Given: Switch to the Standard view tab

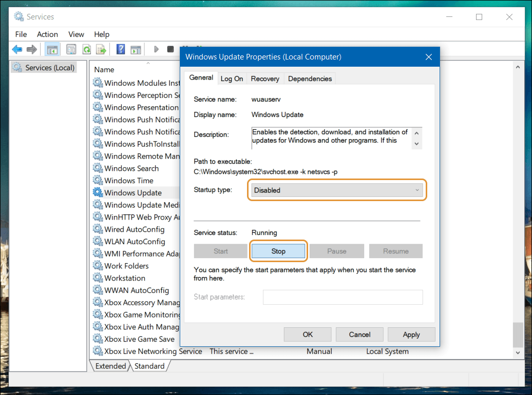Looking at the screenshot, I should 149,366.
